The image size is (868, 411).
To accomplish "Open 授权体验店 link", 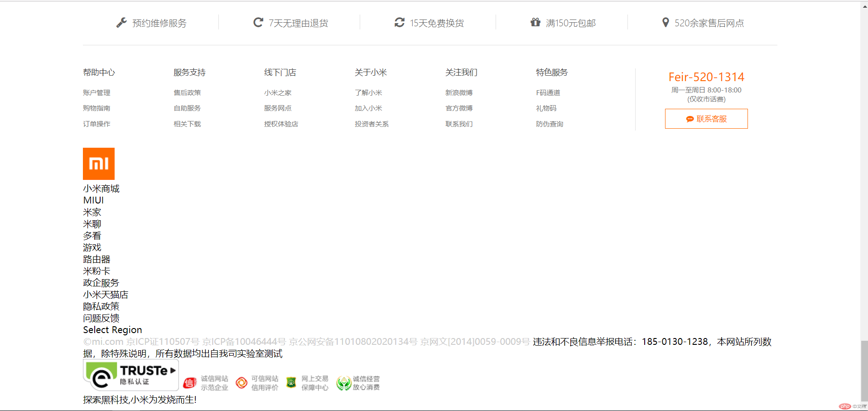I will (x=281, y=124).
